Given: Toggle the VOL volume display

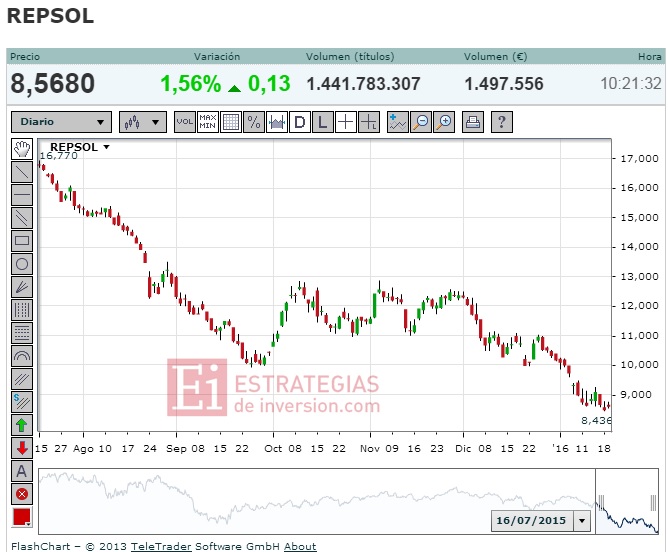Looking at the screenshot, I should tap(184, 122).
